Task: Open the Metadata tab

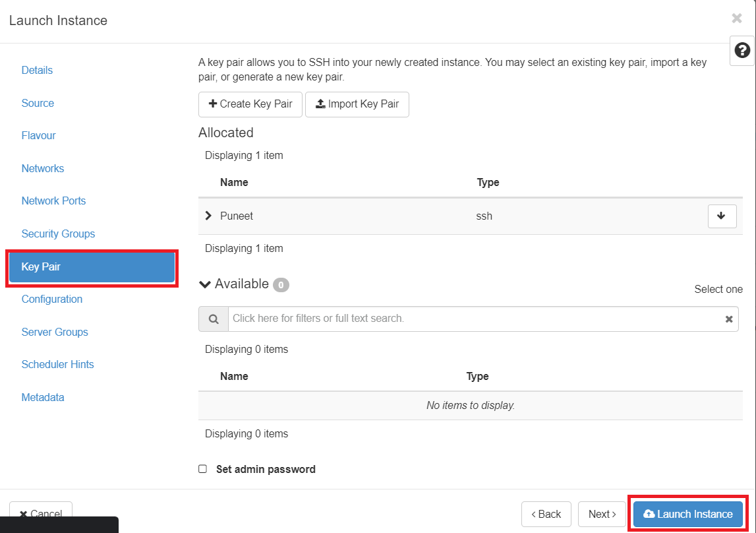Action: [x=43, y=397]
